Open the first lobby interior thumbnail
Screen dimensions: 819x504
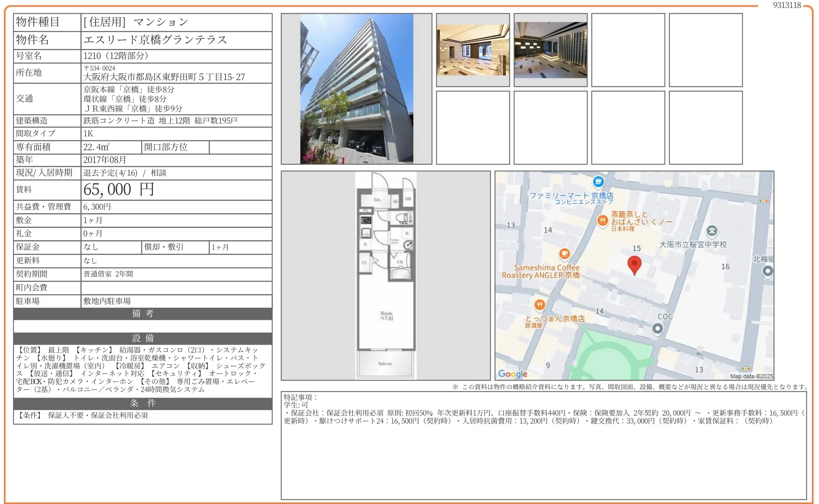pos(473,50)
